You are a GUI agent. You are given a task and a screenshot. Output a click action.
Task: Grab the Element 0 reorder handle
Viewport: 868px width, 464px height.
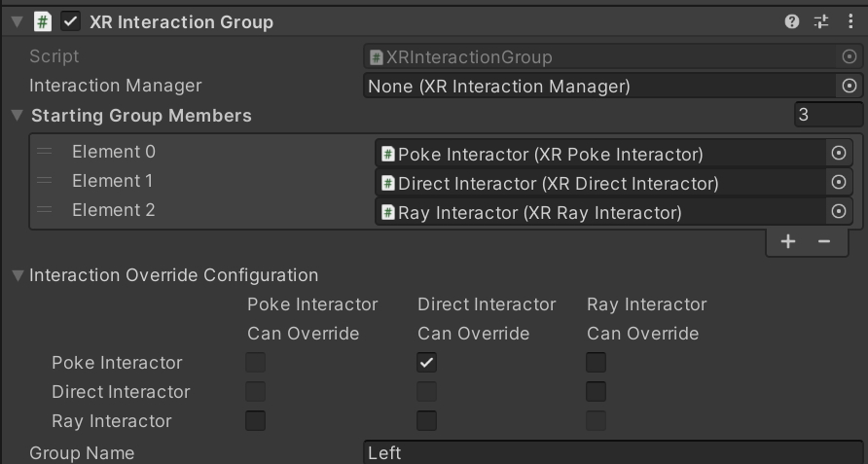tap(45, 153)
